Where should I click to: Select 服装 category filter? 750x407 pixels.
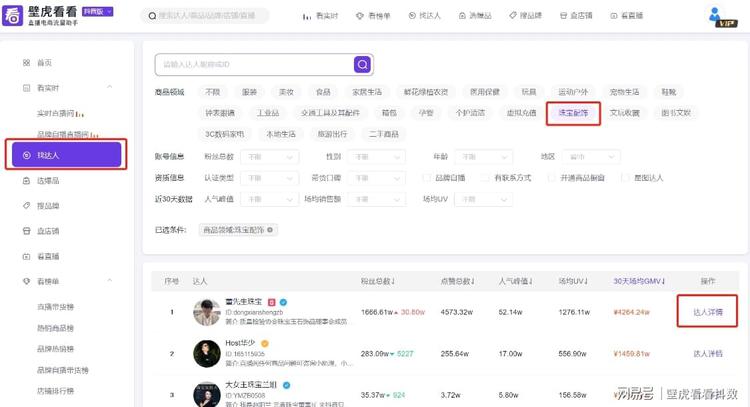pos(249,92)
